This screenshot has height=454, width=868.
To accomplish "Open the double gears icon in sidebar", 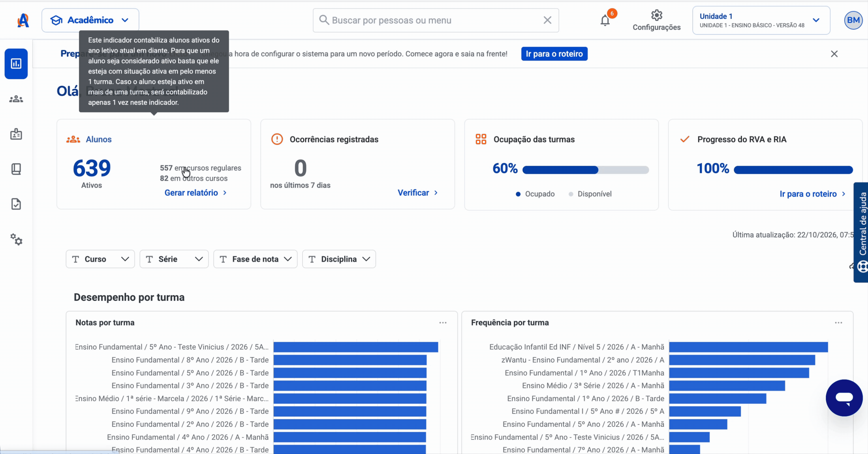I will point(16,239).
